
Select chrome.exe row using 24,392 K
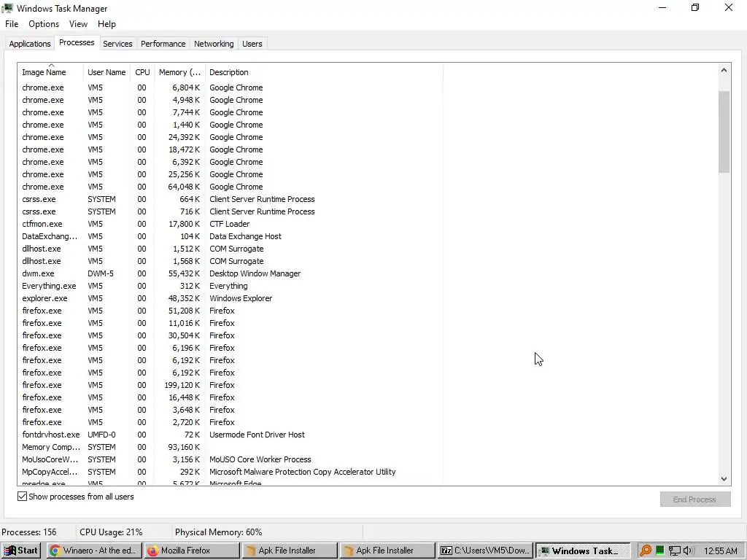(x=231, y=137)
